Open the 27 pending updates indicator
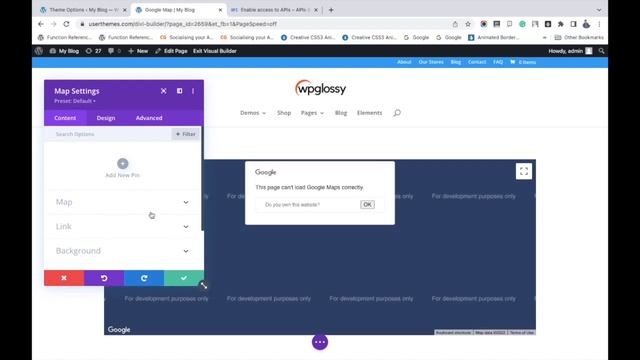 click(93, 51)
